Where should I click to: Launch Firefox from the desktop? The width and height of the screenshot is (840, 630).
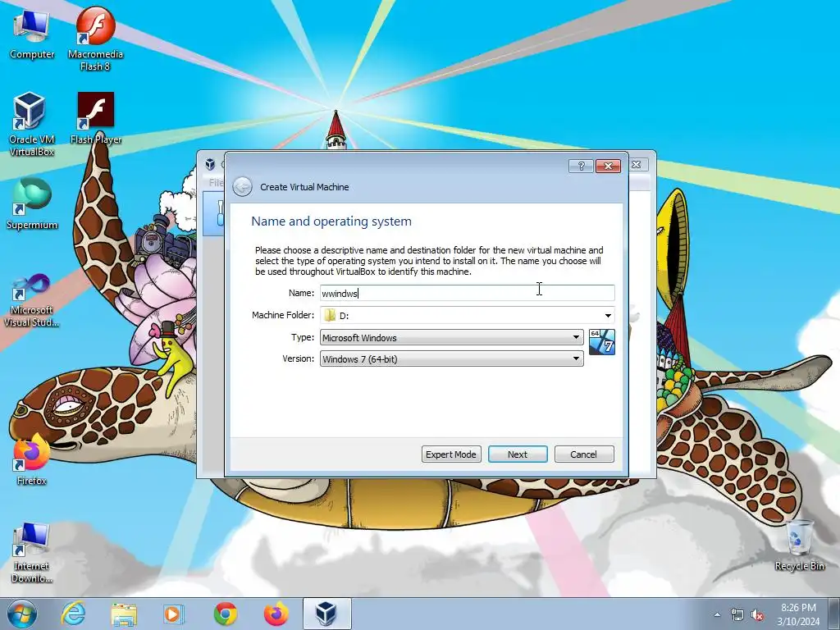31,459
